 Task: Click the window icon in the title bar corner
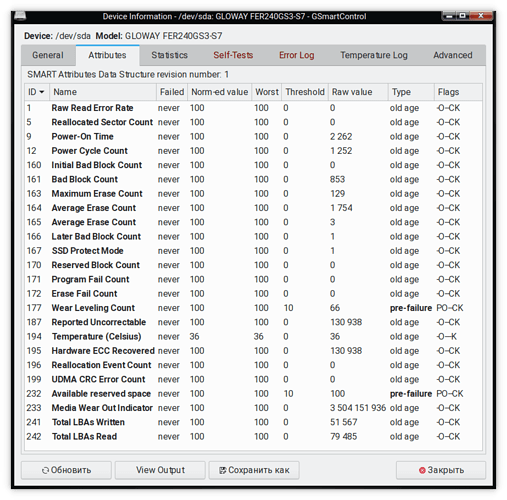(x=20, y=16)
